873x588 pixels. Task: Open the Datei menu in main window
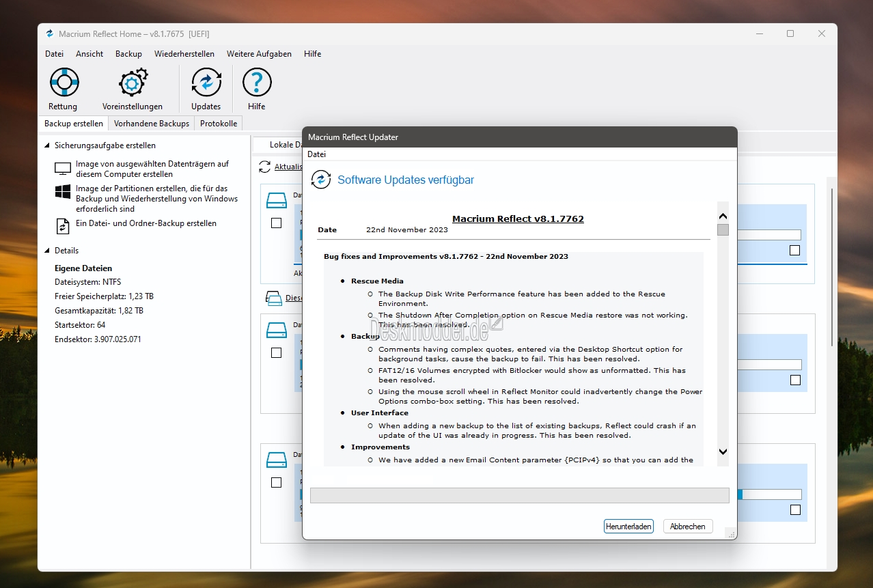point(54,54)
